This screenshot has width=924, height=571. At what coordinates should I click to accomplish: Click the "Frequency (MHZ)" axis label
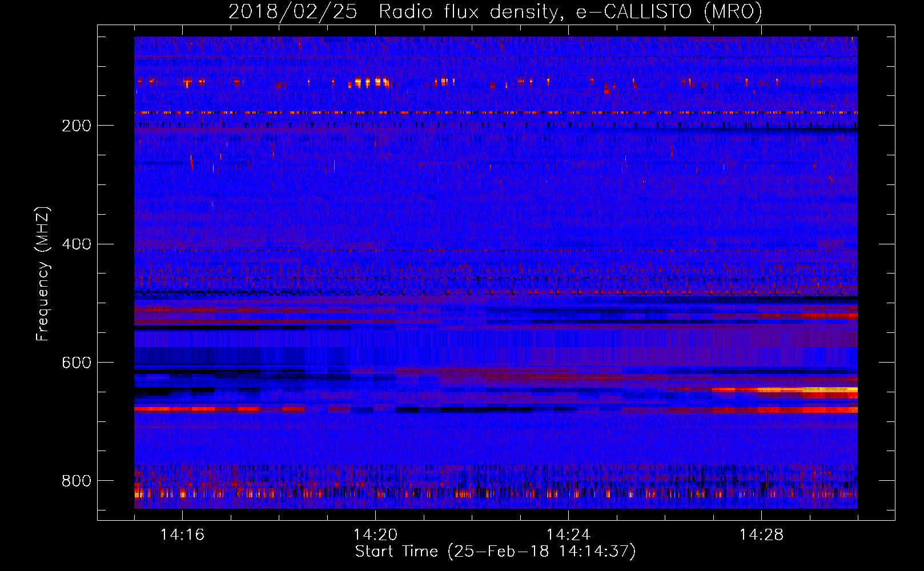(43, 274)
